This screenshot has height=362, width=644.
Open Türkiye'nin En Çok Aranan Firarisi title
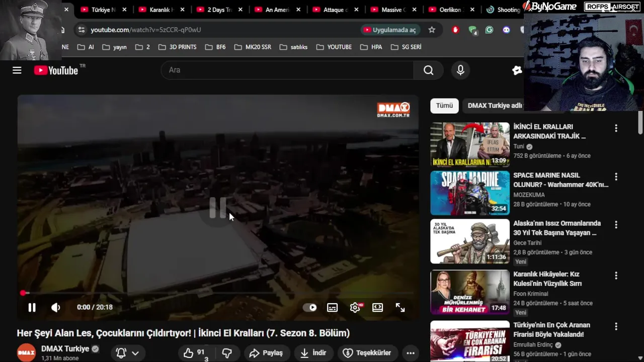click(551, 330)
